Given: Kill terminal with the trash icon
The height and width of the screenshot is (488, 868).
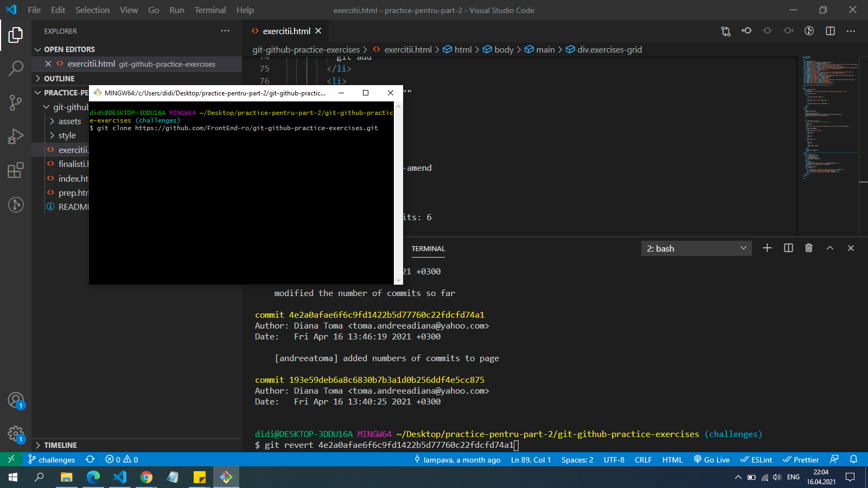Looking at the screenshot, I should click(x=809, y=248).
